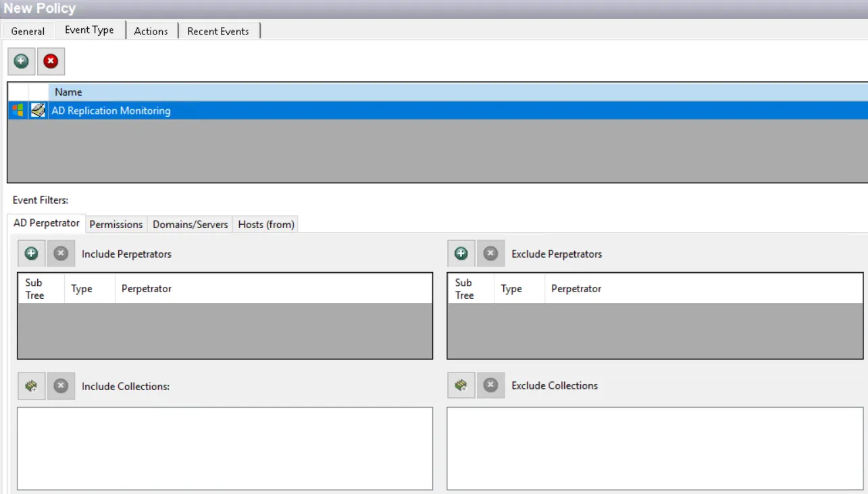Click inside the Exclude Collections list box
The width and height of the screenshot is (868, 494).
(x=655, y=448)
